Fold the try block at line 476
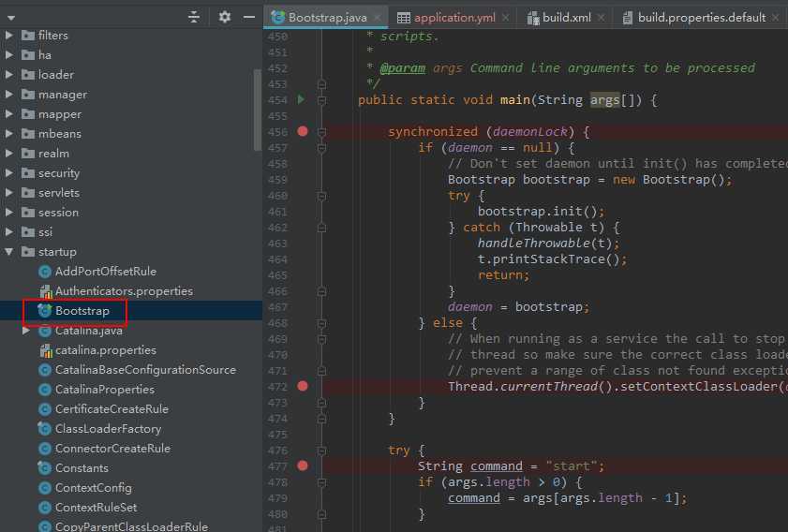788x532 pixels. [321, 451]
